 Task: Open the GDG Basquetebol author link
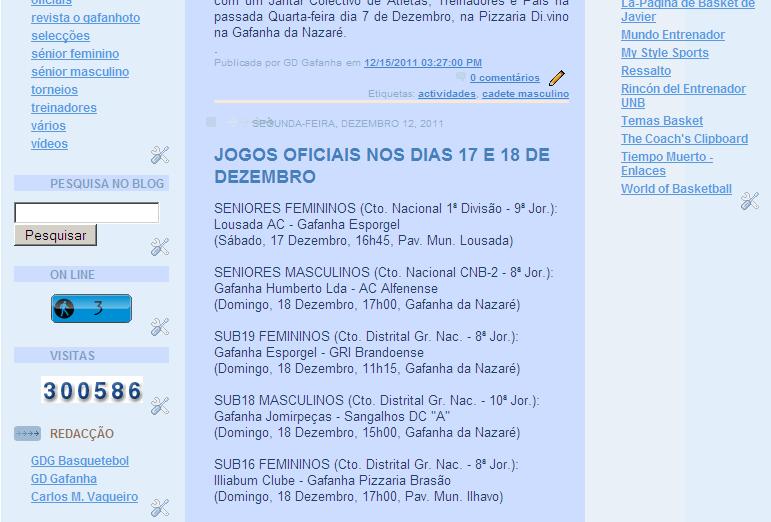[80, 461]
